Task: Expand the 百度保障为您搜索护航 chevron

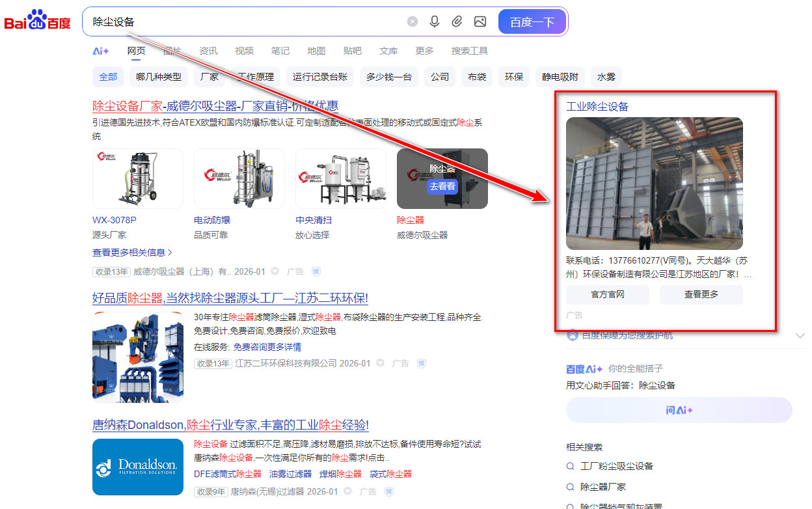Action: [x=800, y=335]
